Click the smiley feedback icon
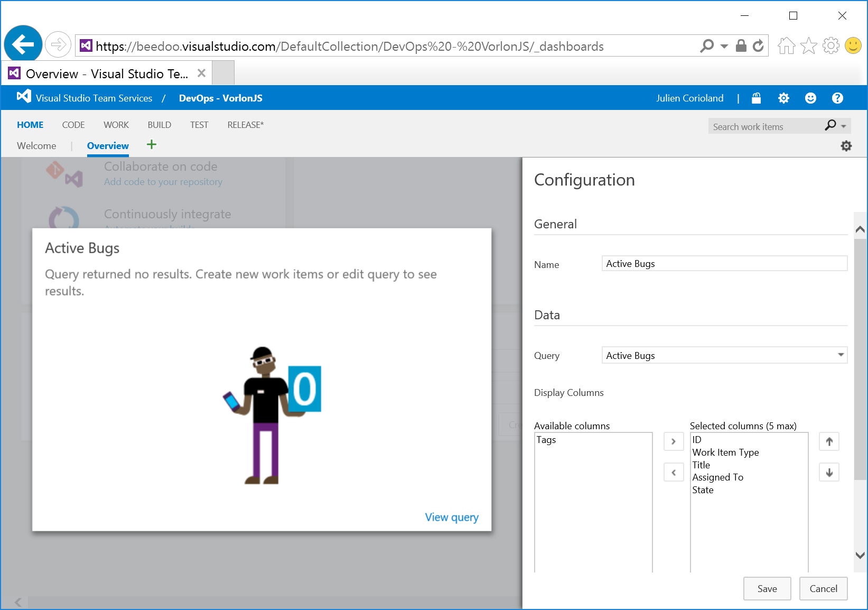 810,98
